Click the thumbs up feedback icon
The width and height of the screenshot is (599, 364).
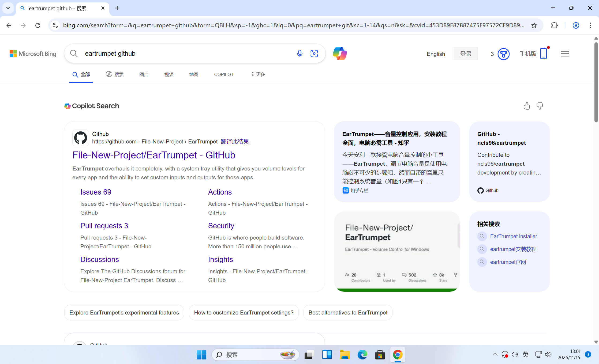pos(526,106)
